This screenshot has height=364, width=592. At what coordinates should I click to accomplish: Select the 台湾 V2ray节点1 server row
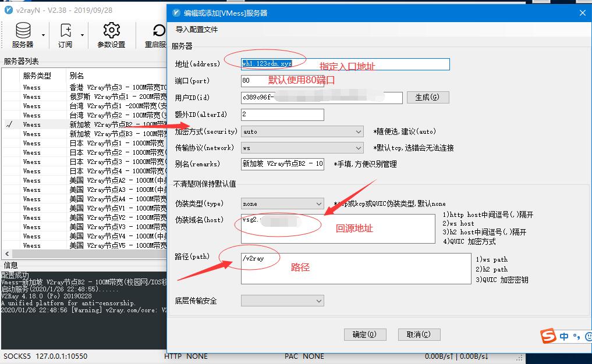[84, 106]
